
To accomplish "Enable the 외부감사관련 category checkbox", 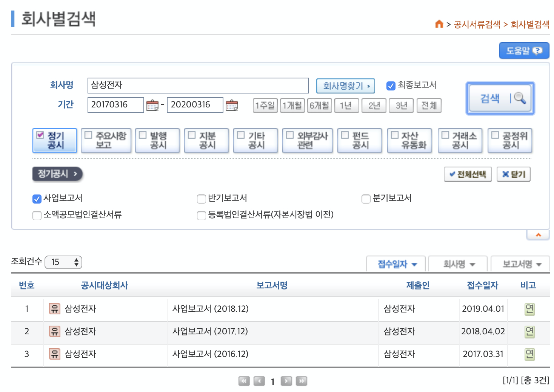I will click(290, 135).
